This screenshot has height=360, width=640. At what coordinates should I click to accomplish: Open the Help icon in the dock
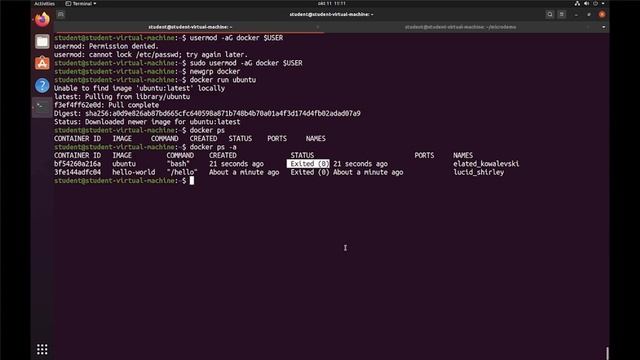[x=42, y=85]
